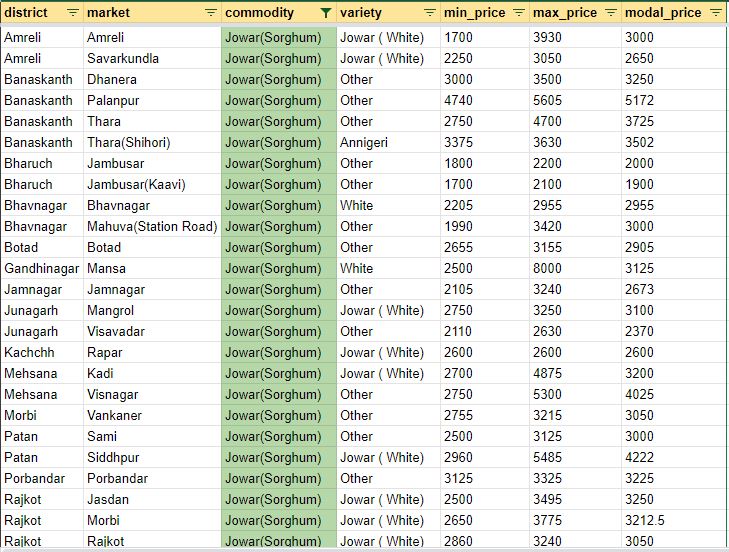Image resolution: width=729 pixels, height=552 pixels.
Task: Open the modal_price column filter icon
Action: click(715, 13)
